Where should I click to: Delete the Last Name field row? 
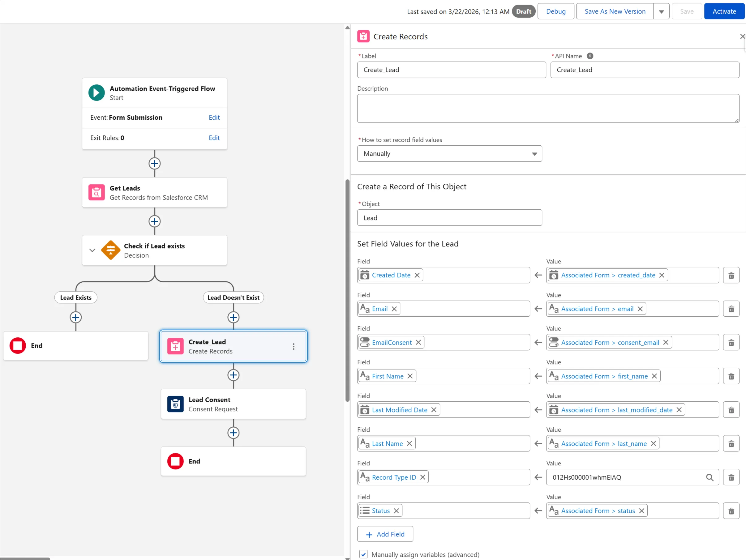click(x=731, y=444)
